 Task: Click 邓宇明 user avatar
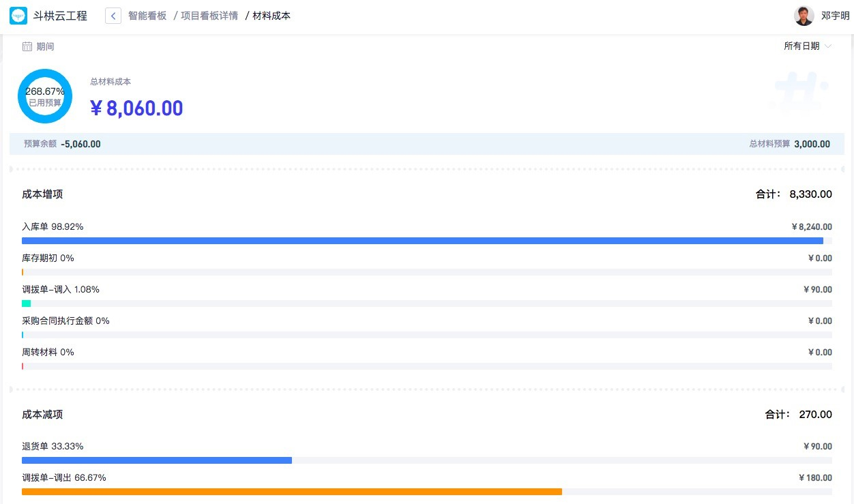click(x=804, y=16)
